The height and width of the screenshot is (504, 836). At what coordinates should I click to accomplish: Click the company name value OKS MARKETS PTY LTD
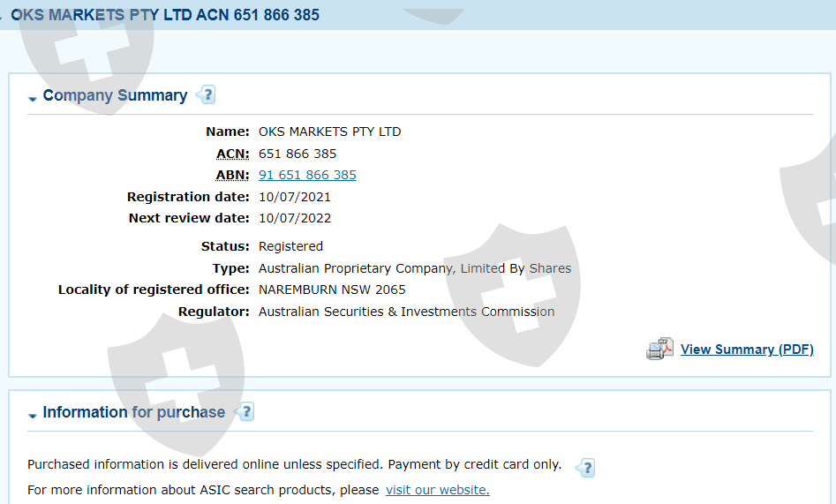click(x=329, y=132)
